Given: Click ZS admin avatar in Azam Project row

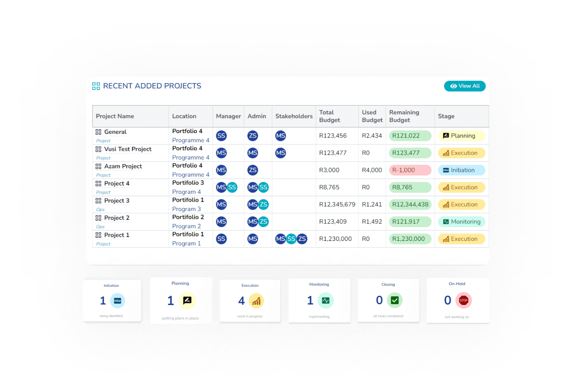Looking at the screenshot, I should (253, 170).
